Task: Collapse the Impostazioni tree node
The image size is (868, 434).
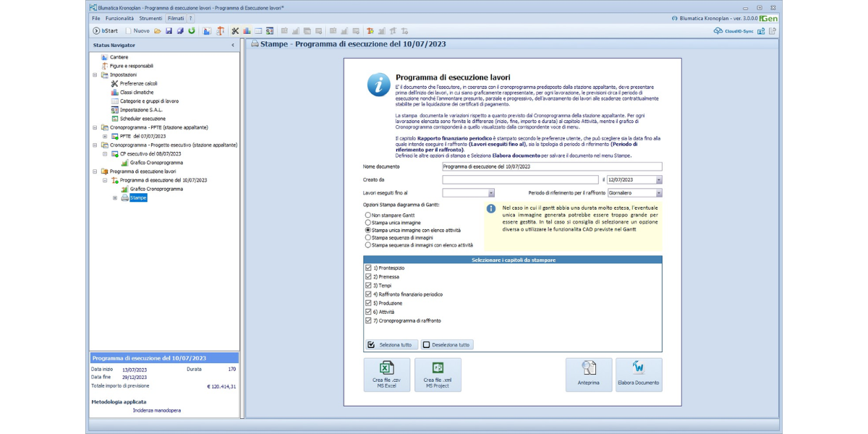Action: [95, 75]
